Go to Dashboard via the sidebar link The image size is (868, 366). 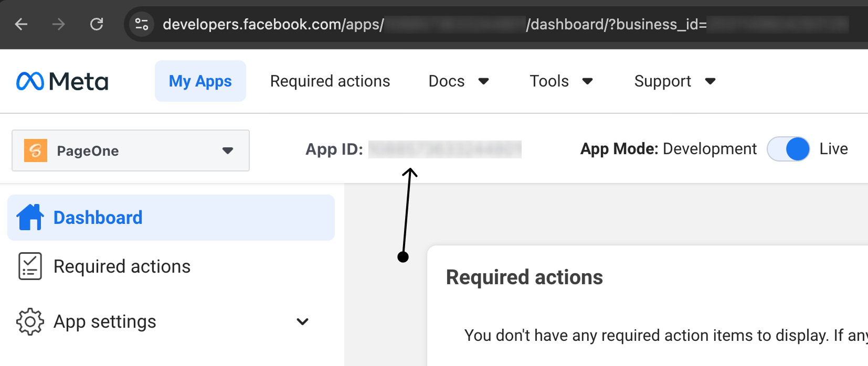[98, 217]
